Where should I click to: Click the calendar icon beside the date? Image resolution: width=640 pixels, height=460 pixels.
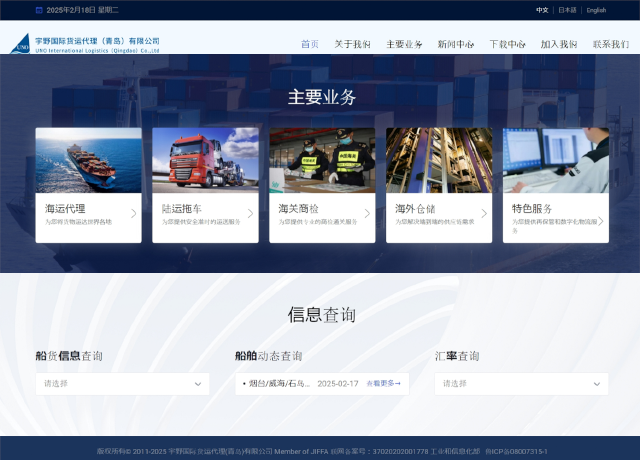coord(39,10)
